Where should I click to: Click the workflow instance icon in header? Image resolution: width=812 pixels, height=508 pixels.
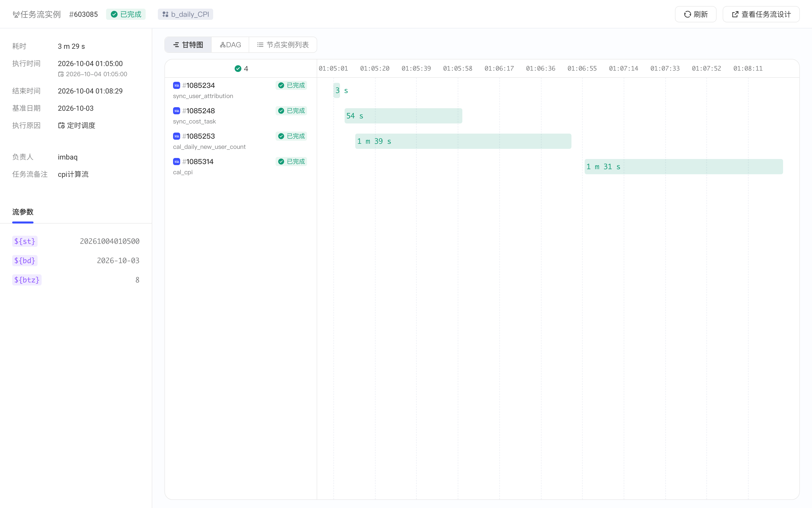click(16, 14)
